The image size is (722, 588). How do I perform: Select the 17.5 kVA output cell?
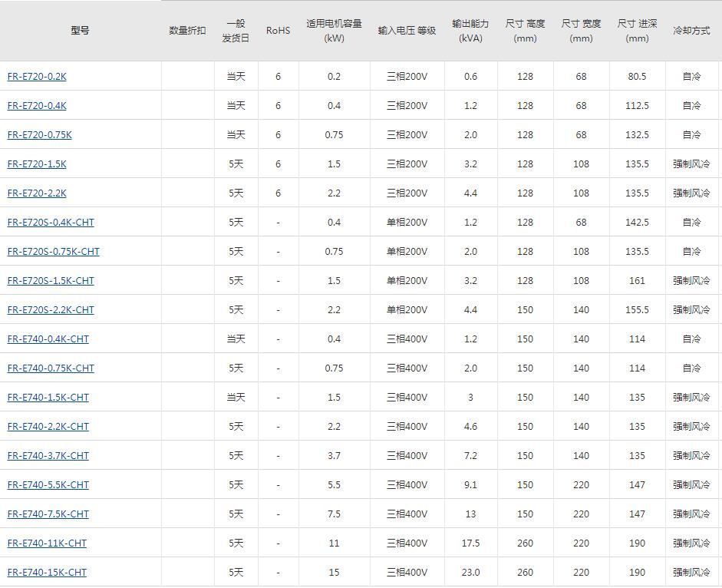pyautogui.click(x=470, y=543)
